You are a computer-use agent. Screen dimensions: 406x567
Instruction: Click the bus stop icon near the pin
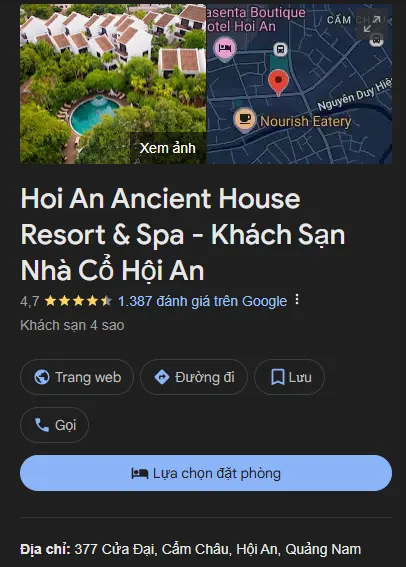click(280, 49)
